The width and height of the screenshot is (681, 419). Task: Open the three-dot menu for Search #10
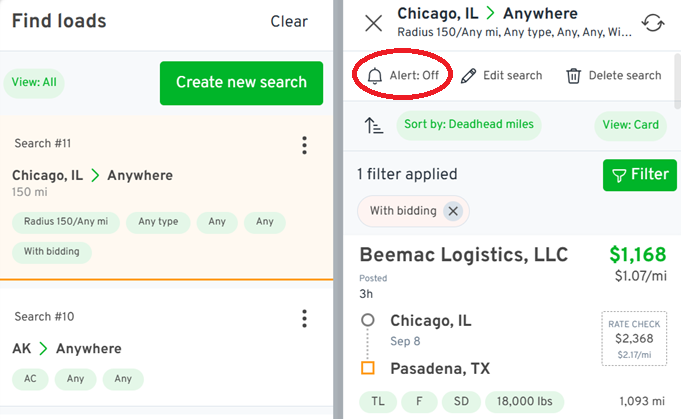(305, 319)
